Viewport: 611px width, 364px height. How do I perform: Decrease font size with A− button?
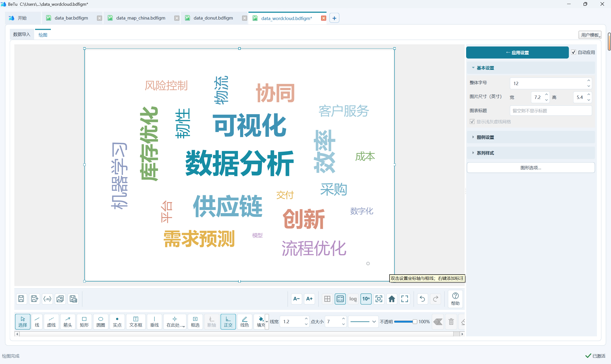[296, 299]
